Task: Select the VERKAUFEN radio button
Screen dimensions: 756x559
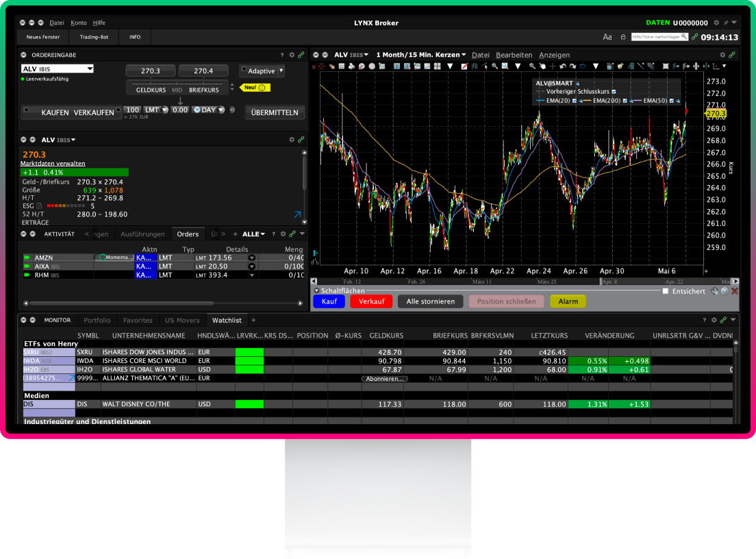Action: click(118, 110)
